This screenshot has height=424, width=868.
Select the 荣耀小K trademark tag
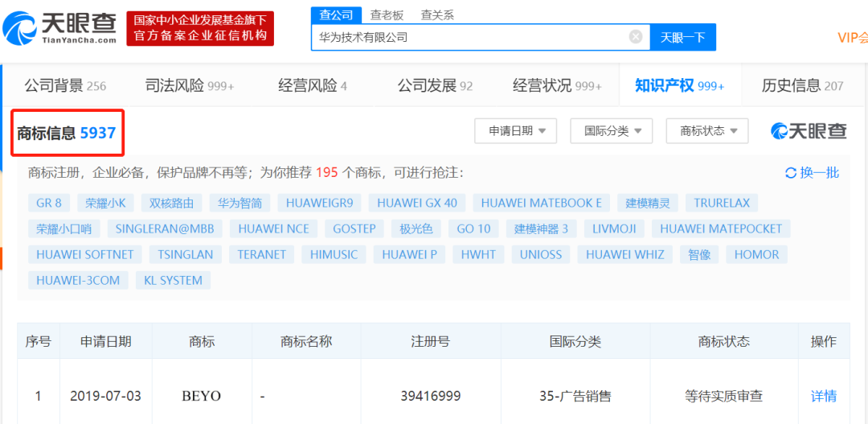105,203
